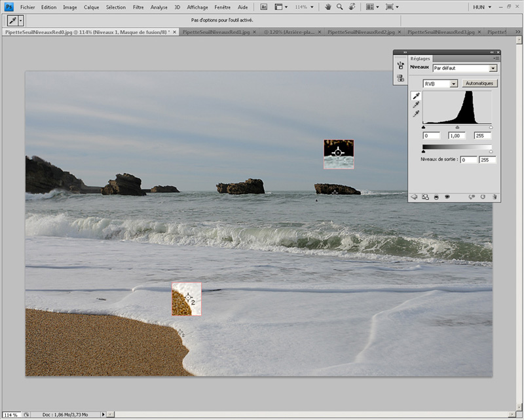
Task: Expand the collapsed panel dock with double arrows
Action: tap(405, 52)
